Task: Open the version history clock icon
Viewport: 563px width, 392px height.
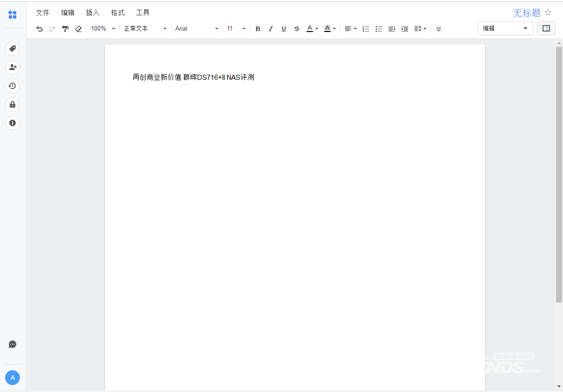Action: 13,86
